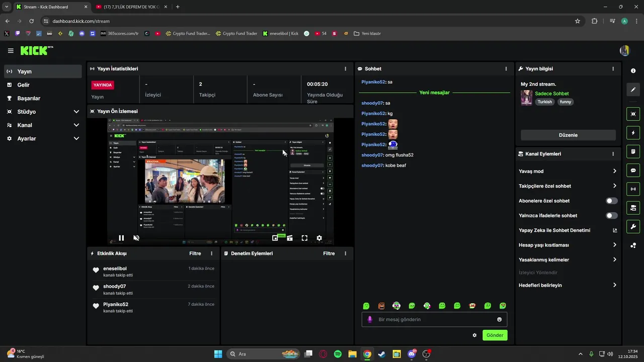Toggle Yalnızca ifadelerle sohbet switch
Viewport: 644px width, 362px height.
(611, 216)
